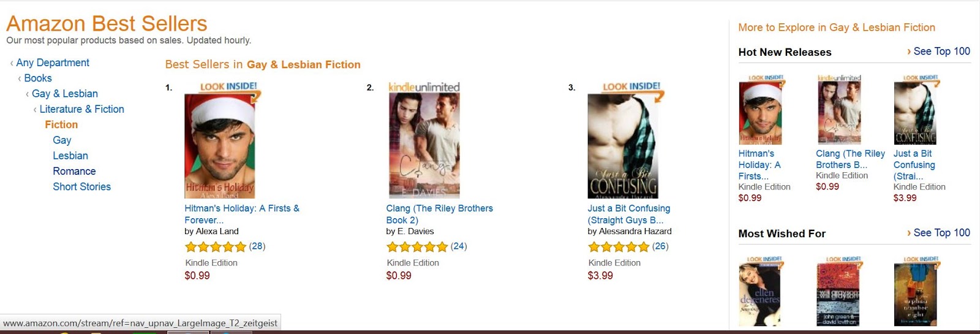Navigate up to Books category
Screen dimensions: 980x334
pos(38,78)
